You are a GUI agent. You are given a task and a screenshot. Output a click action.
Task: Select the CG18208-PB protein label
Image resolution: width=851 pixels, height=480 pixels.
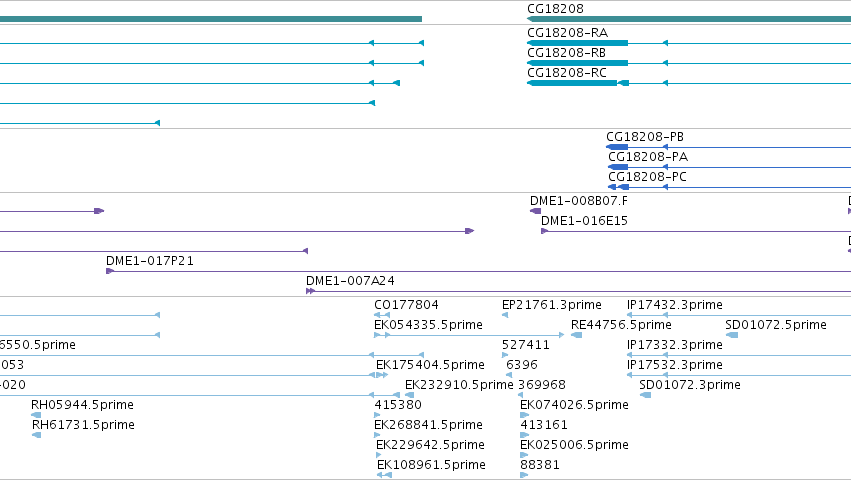coord(645,137)
